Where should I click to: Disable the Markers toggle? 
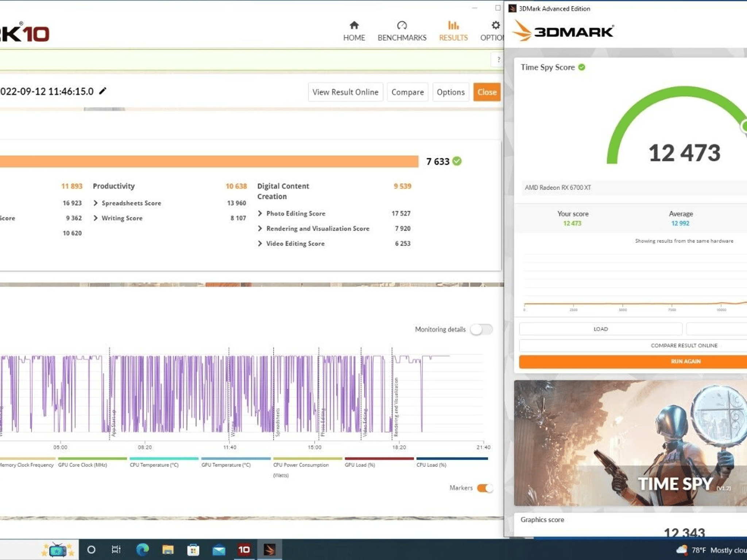click(x=485, y=488)
